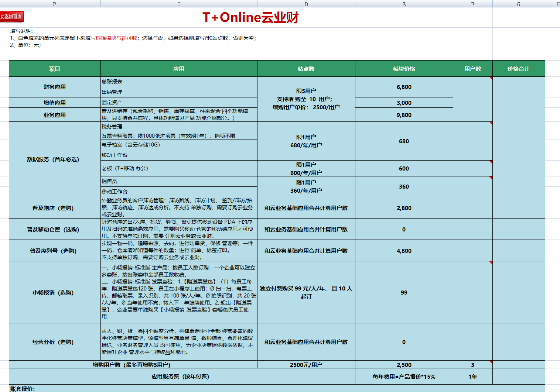Select the 固定资产 cell
This screenshot has height=392, width=560.
[x=179, y=103]
